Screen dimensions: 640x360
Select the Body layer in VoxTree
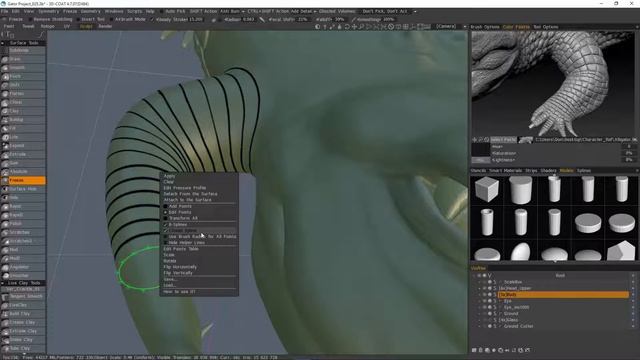pyautogui.click(x=563, y=294)
